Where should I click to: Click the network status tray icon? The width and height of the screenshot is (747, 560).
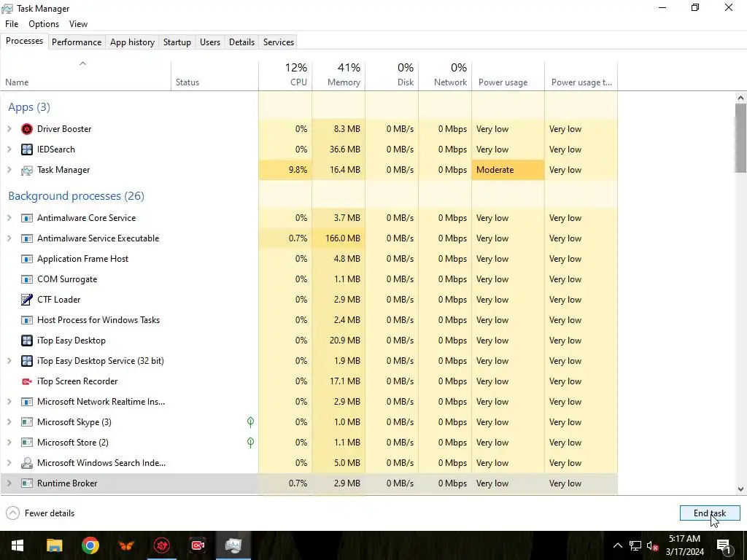point(635,545)
